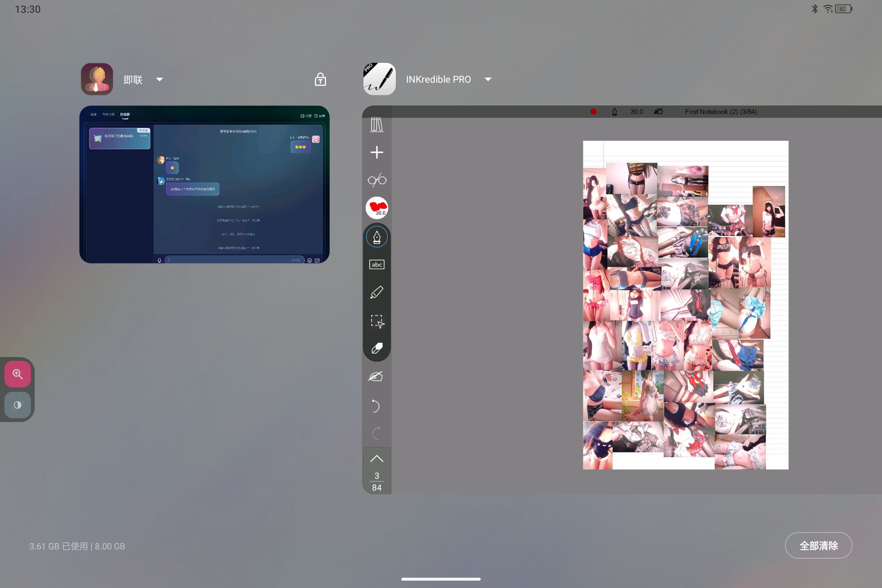The image size is (882, 588).
Task: Open the notebook library bookshelf icon
Action: pos(376,124)
